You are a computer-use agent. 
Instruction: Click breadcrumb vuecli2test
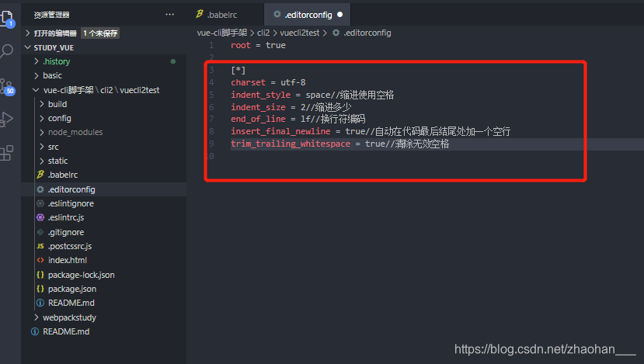pos(299,33)
